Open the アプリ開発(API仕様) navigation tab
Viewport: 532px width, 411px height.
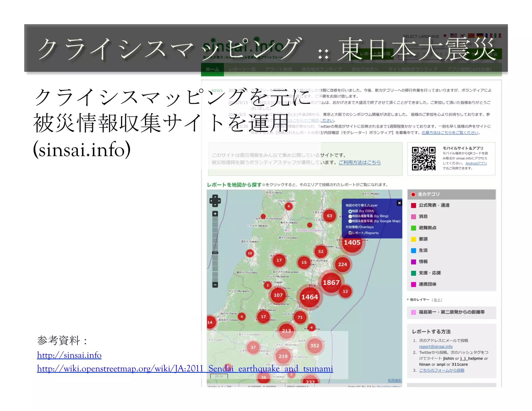point(469,69)
